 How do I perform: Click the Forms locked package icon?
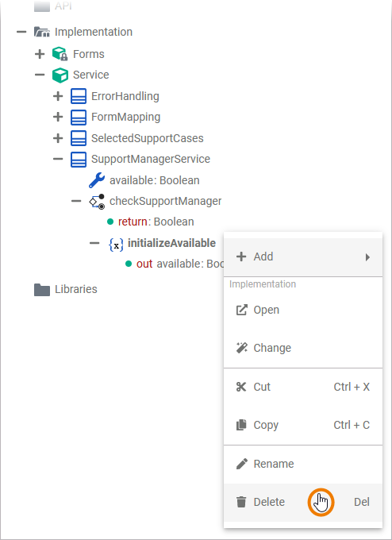[x=60, y=54]
